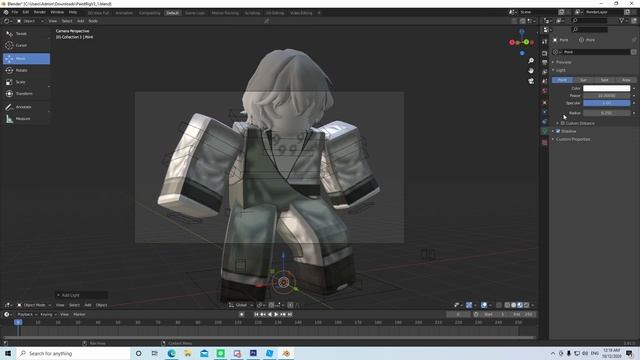The width and height of the screenshot is (640, 360).
Task: Select the Area light type
Action: pos(626,80)
